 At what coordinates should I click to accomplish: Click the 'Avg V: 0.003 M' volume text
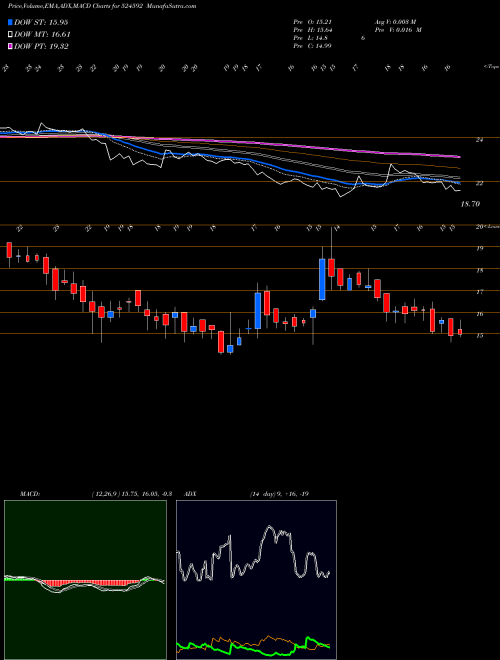click(395, 21)
